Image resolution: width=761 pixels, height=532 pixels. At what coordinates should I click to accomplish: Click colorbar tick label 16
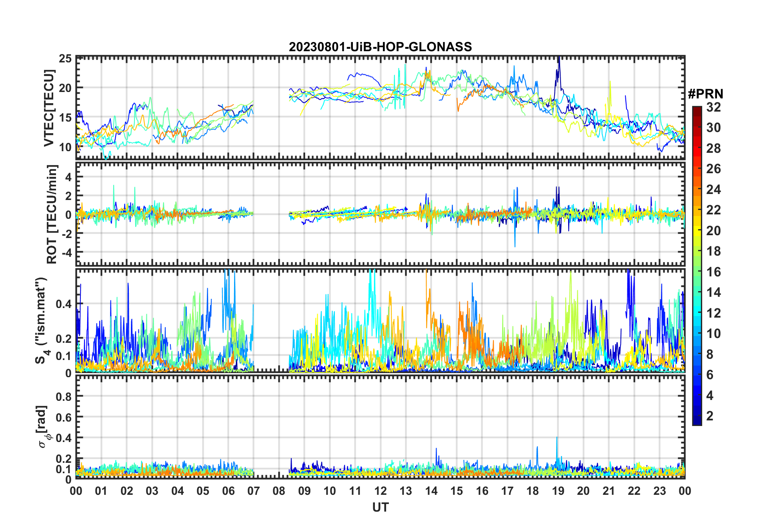coord(713,272)
